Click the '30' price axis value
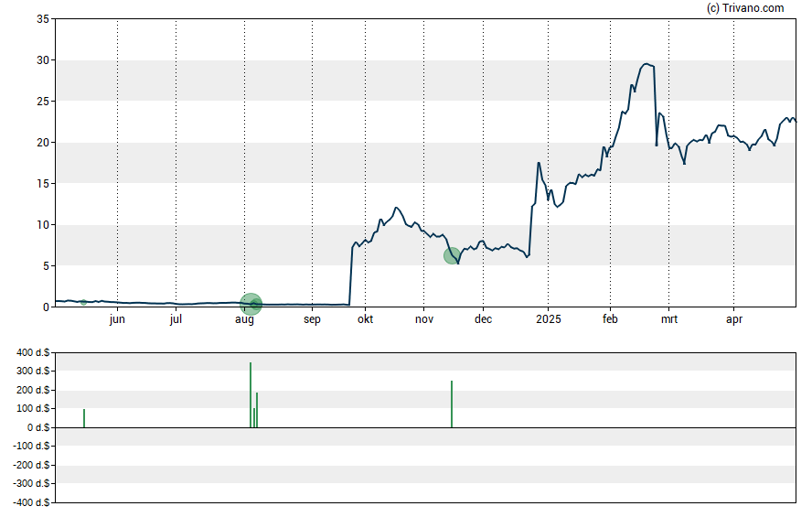Screen dimensions: 812x517 (x=43, y=60)
